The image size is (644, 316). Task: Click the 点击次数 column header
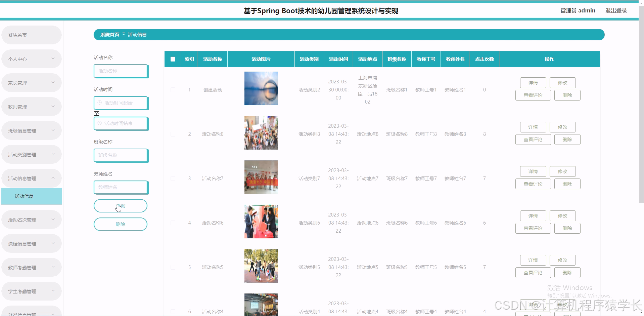(x=485, y=59)
